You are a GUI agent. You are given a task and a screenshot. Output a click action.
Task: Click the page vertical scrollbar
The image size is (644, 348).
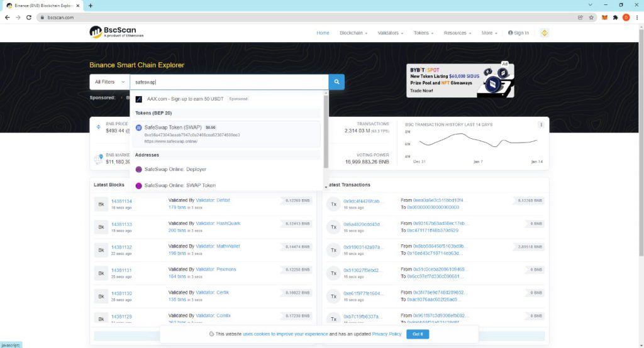[641, 144]
